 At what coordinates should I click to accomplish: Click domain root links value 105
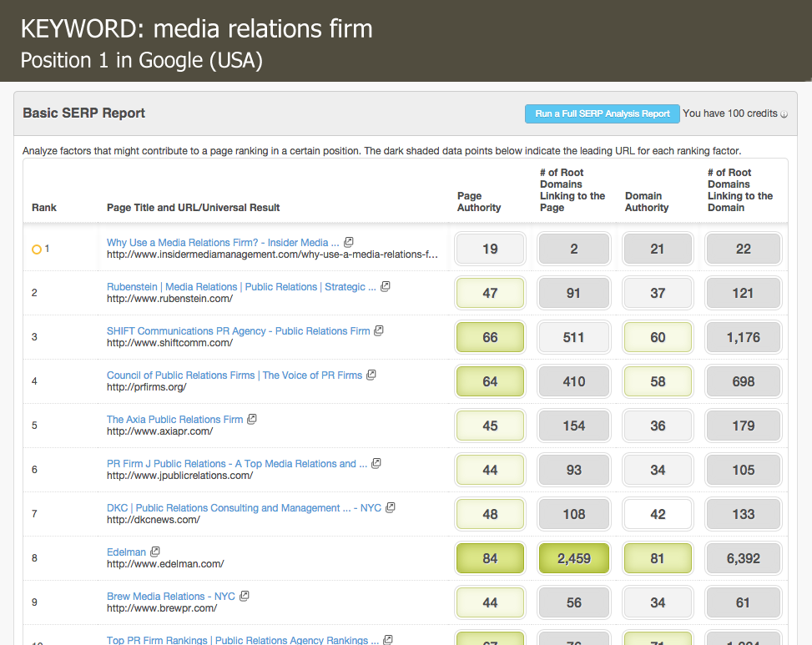click(743, 470)
